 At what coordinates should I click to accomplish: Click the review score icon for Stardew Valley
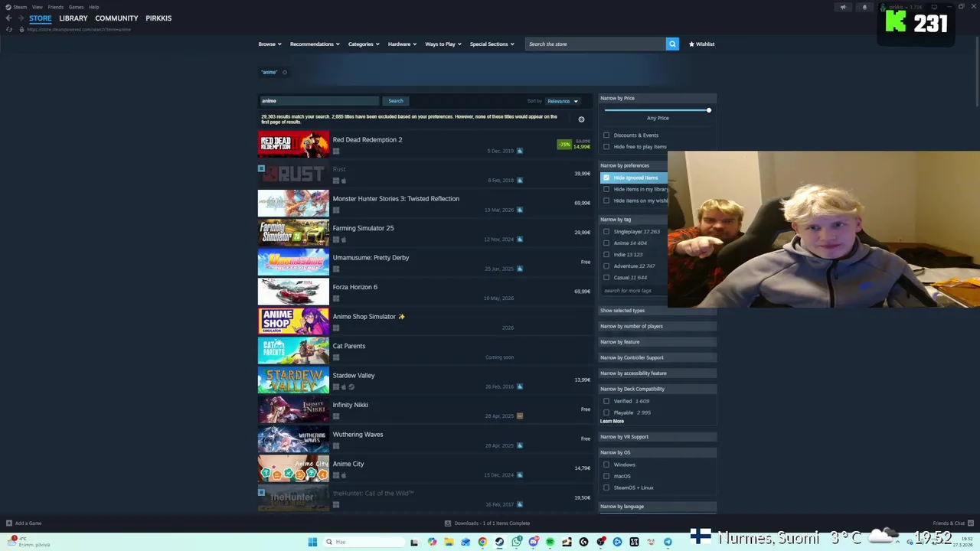pyautogui.click(x=519, y=386)
